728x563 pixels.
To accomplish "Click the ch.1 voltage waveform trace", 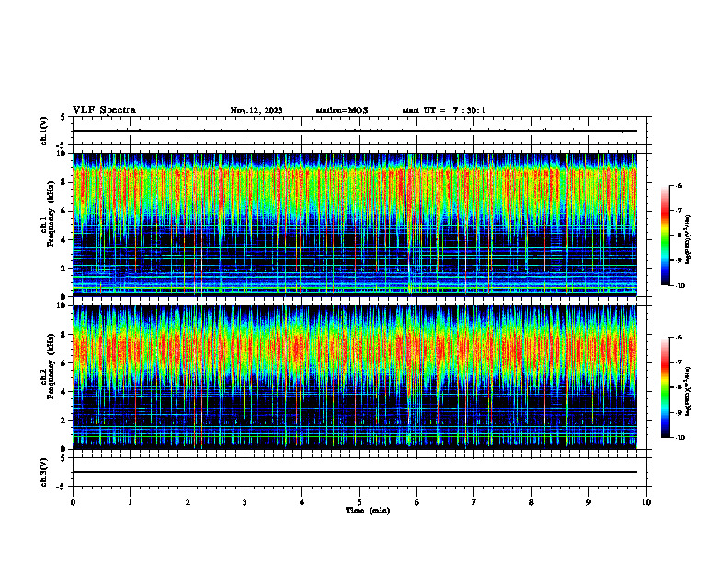I will [355, 131].
